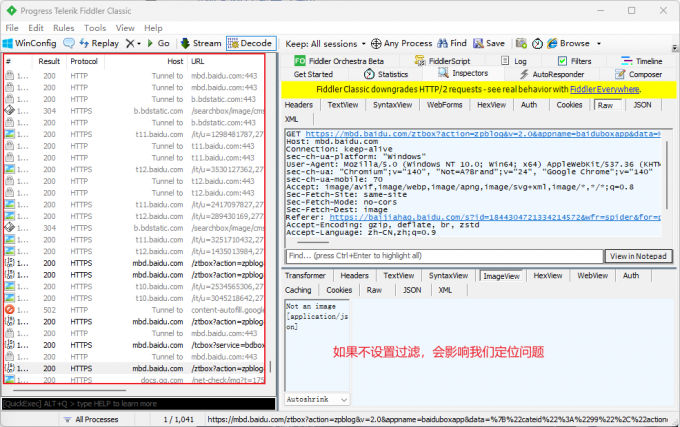Click the Any Process target icon

(x=410, y=44)
